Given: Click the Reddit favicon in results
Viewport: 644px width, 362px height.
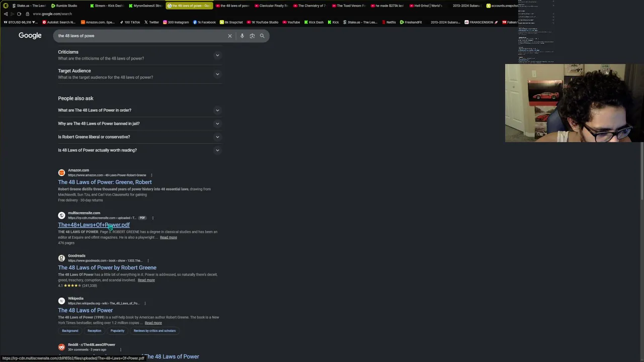Looking at the screenshot, I should click(x=61, y=347).
